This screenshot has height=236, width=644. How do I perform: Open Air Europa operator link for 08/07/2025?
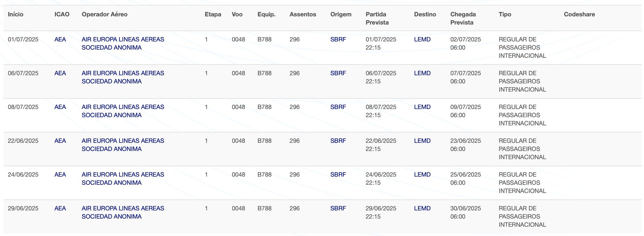(x=123, y=111)
